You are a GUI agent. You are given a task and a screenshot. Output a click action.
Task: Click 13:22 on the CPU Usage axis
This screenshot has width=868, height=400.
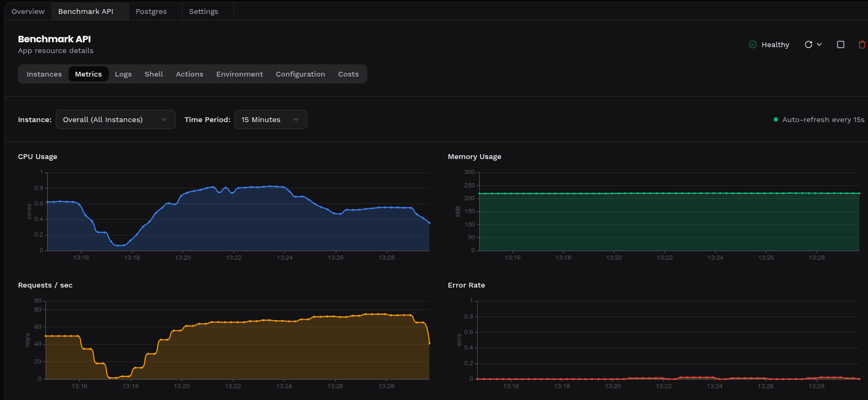[x=233, y=258]
